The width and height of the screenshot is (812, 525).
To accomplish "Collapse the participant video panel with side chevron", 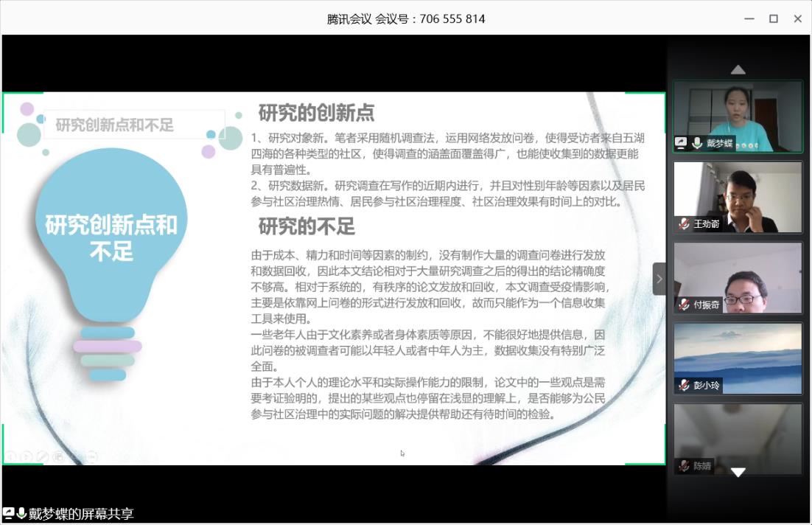I will 659,279.
